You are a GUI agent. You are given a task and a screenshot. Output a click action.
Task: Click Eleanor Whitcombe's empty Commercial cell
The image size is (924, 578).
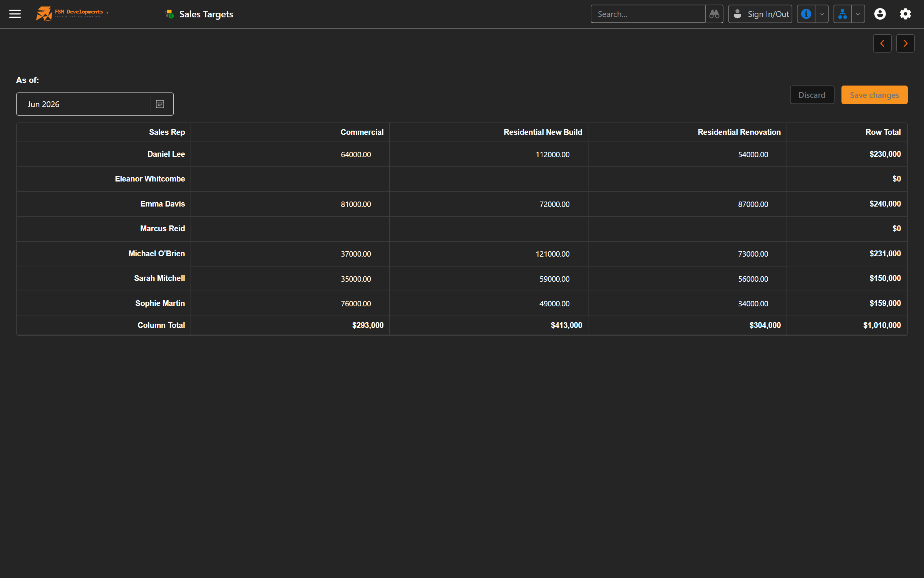[x=290, y=179]
